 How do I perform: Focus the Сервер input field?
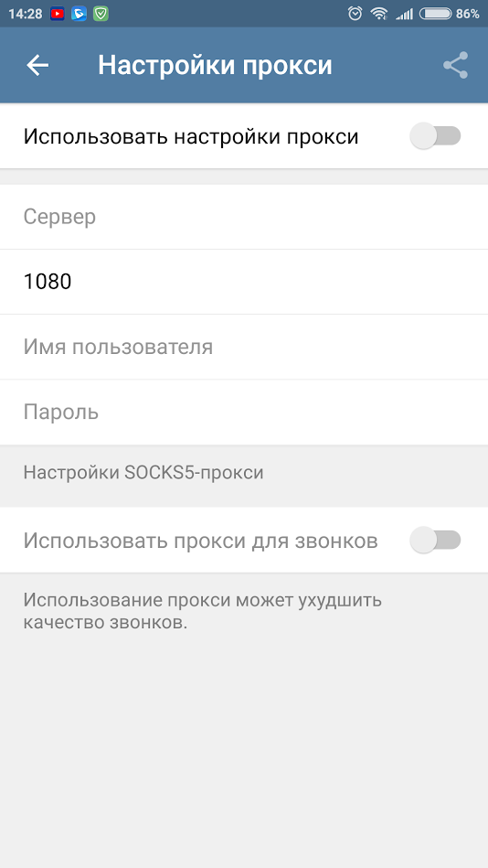[x=244, y=217]
